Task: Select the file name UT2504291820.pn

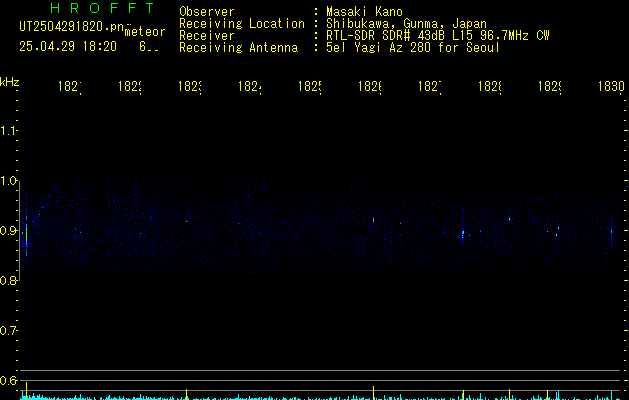Action: 72,27
